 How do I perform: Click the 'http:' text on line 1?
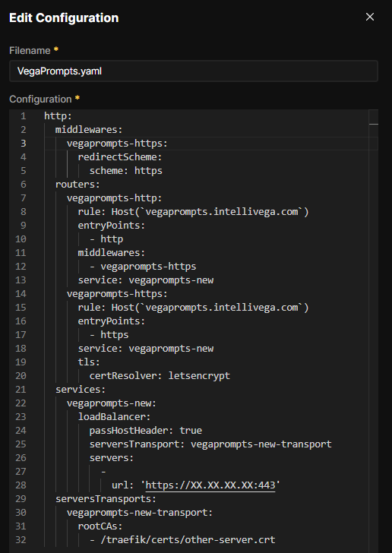[58, 116]
